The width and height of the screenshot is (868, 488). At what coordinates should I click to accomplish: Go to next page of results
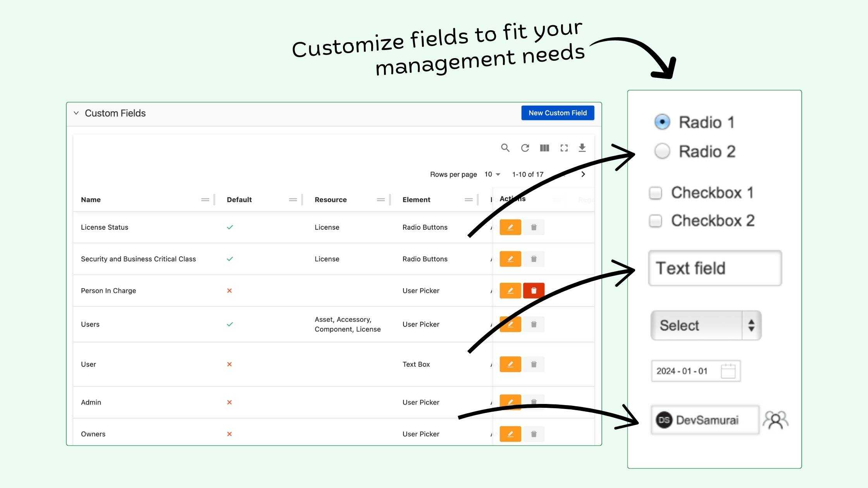583,174
